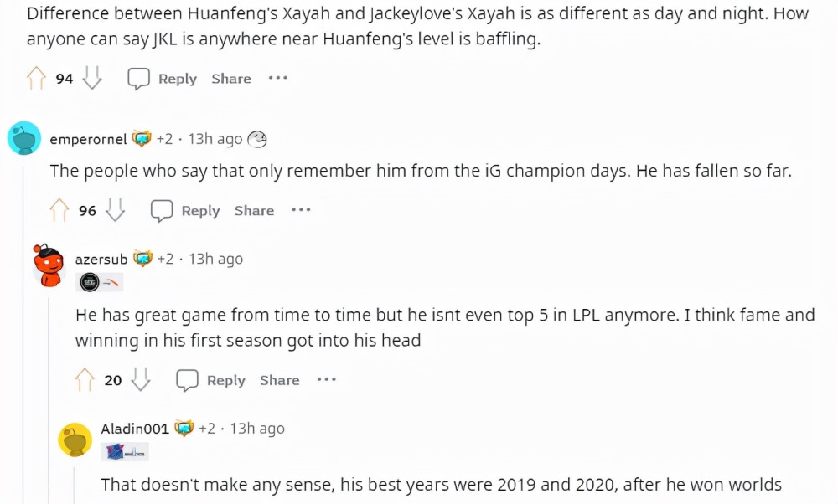Click the speech bubble icon under emperornel's comment
Screen dimensions: 838x504
(x=162, y=211)
